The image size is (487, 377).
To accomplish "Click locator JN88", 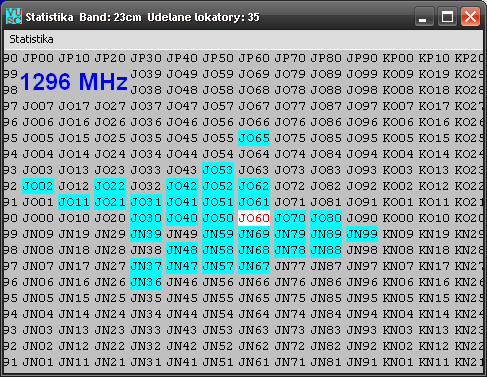I will 326,250.
